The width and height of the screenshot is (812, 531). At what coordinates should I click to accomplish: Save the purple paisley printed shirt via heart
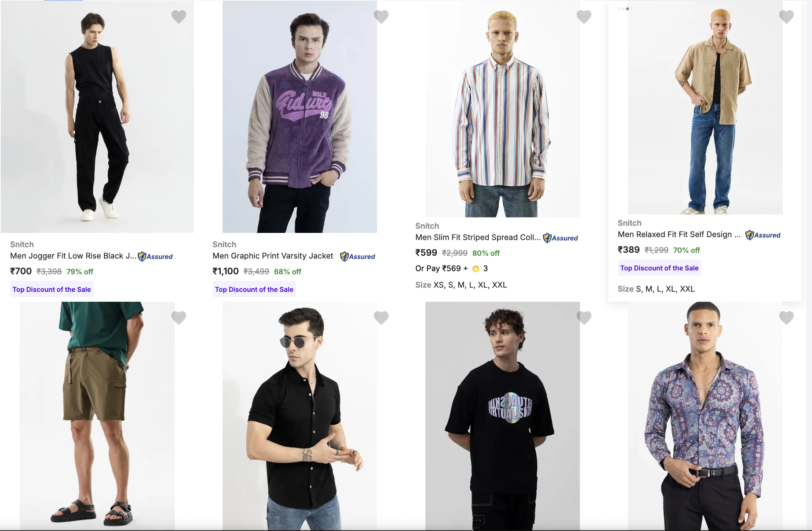[786, 318]
